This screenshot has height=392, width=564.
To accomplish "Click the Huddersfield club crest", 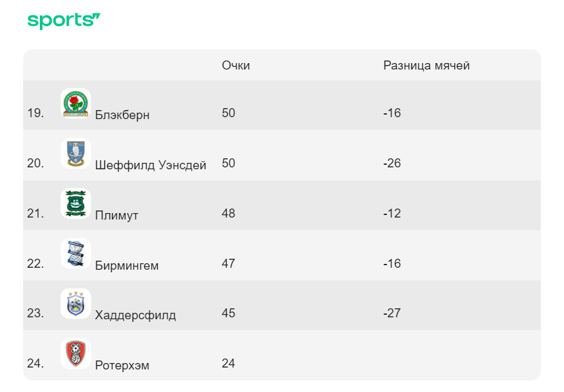I will click(75, 304).
